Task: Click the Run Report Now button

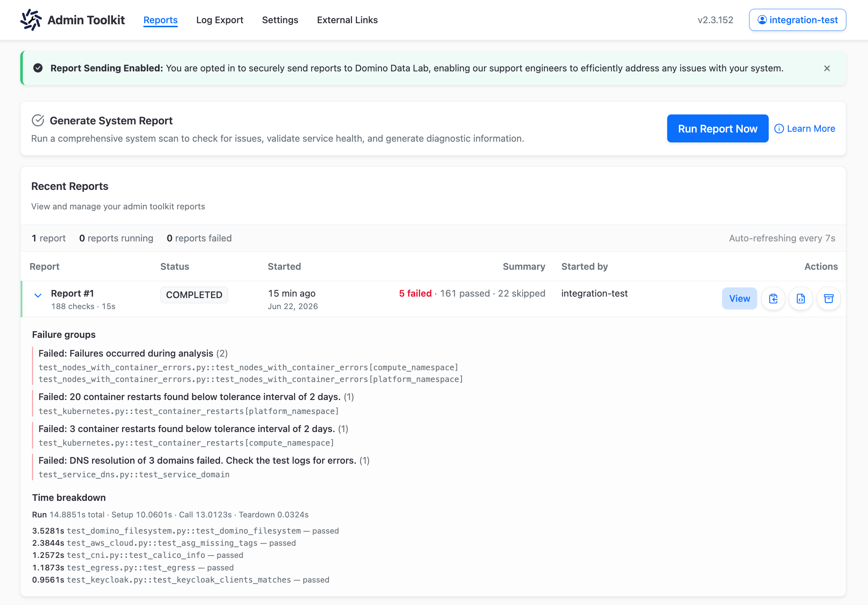Action: 718,129
